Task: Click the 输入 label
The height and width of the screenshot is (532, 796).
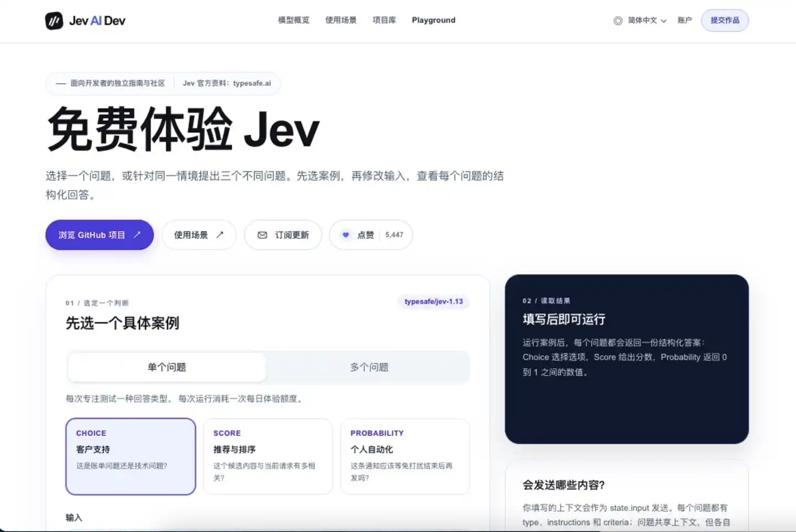Action: (74, 518)
